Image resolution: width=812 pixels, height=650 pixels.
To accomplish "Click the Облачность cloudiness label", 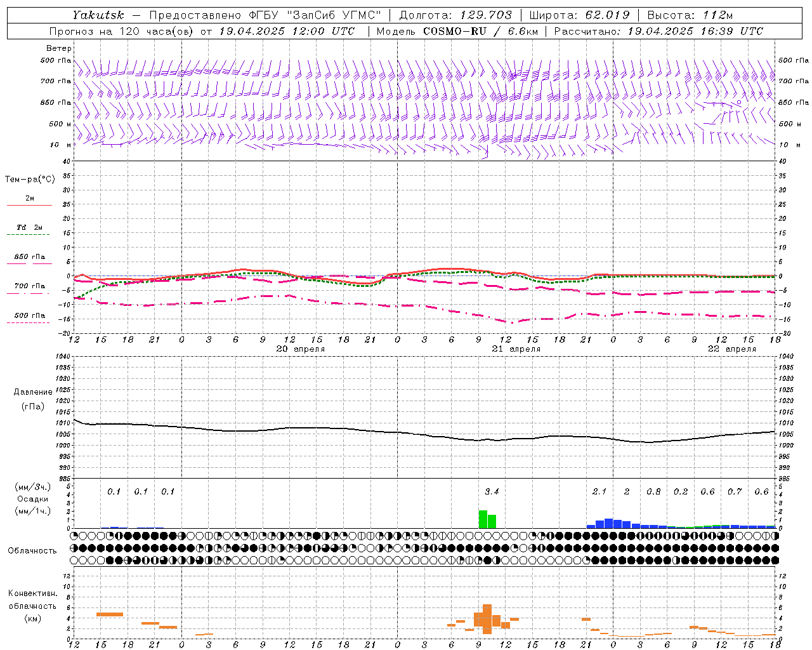I will [32, 551].
